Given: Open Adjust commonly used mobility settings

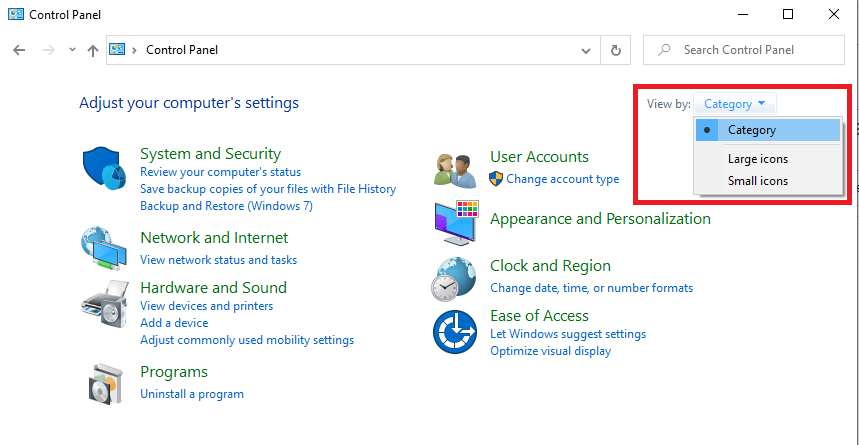Looking at the screenshot, I should tap(247, 340).
